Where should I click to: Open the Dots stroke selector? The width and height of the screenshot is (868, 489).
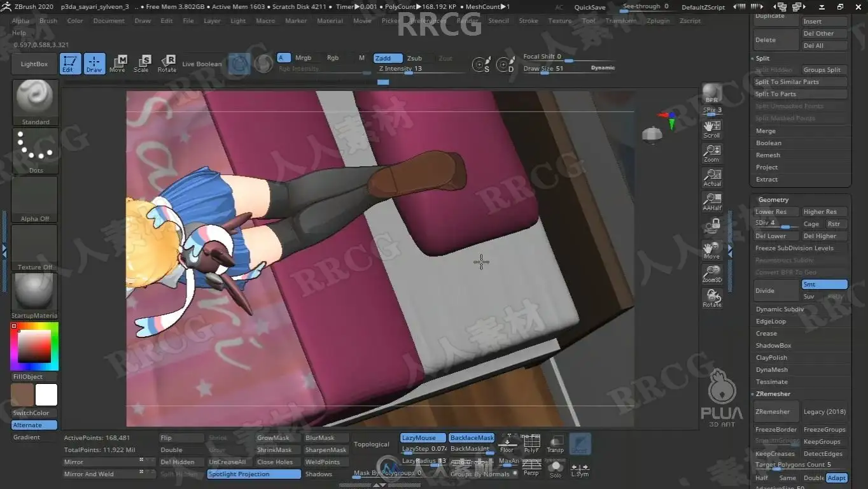point(35,151)
